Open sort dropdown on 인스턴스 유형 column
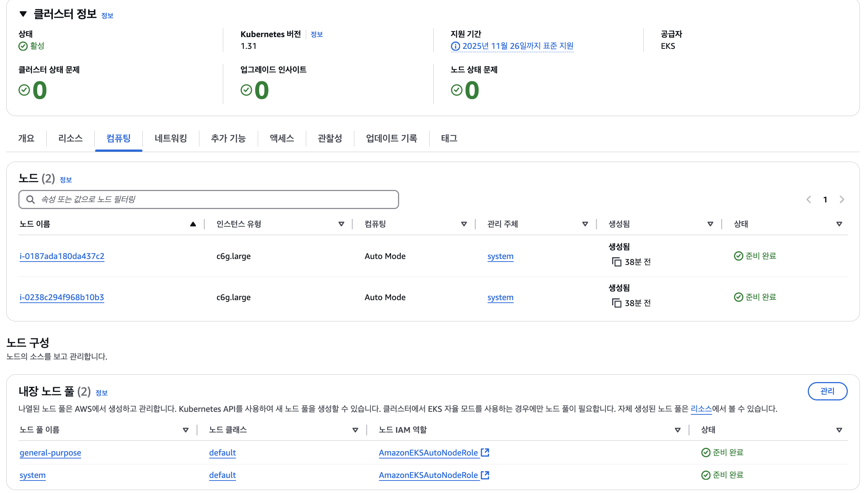The width and height of the screenshot is (868, 493). click(341, 224)
